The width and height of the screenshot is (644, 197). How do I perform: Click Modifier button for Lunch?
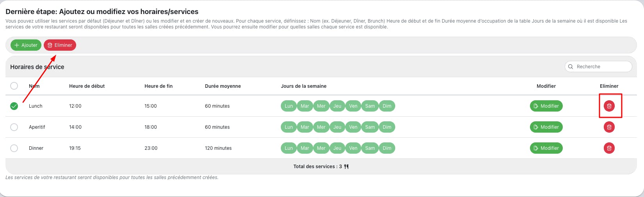pyautogui.click(x=546, y=106)
